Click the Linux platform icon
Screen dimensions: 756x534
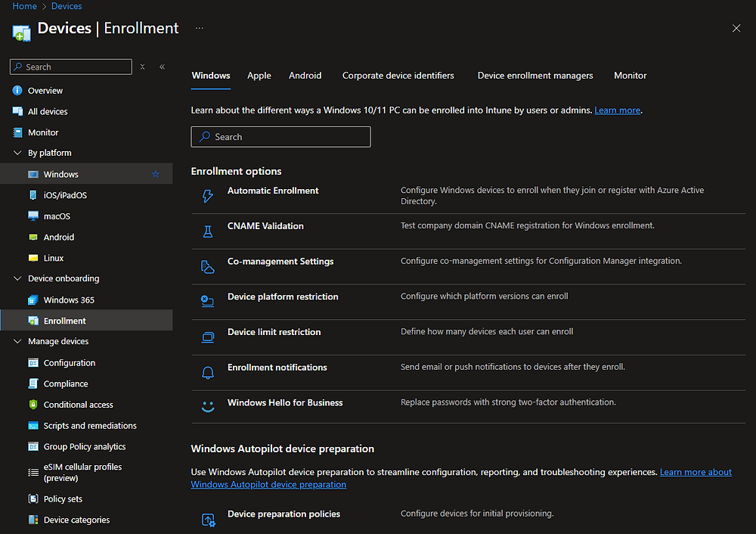click(33, 258)
